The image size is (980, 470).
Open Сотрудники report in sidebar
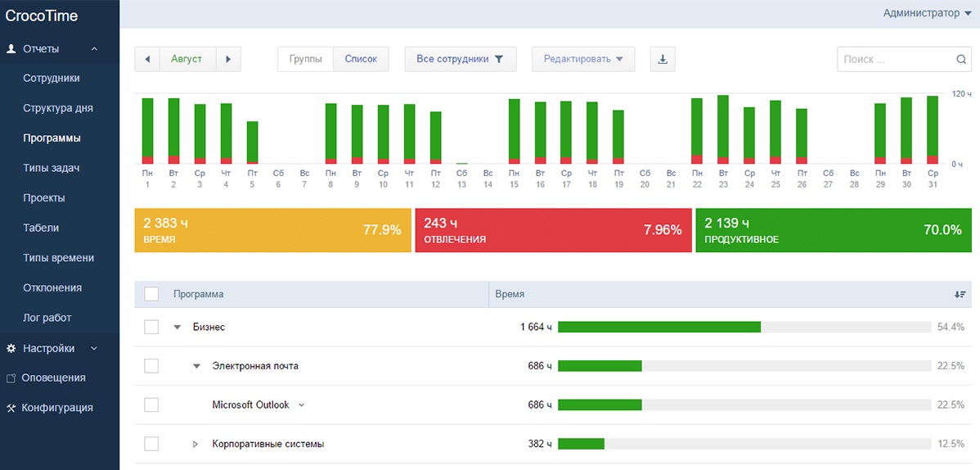point(52,78)
